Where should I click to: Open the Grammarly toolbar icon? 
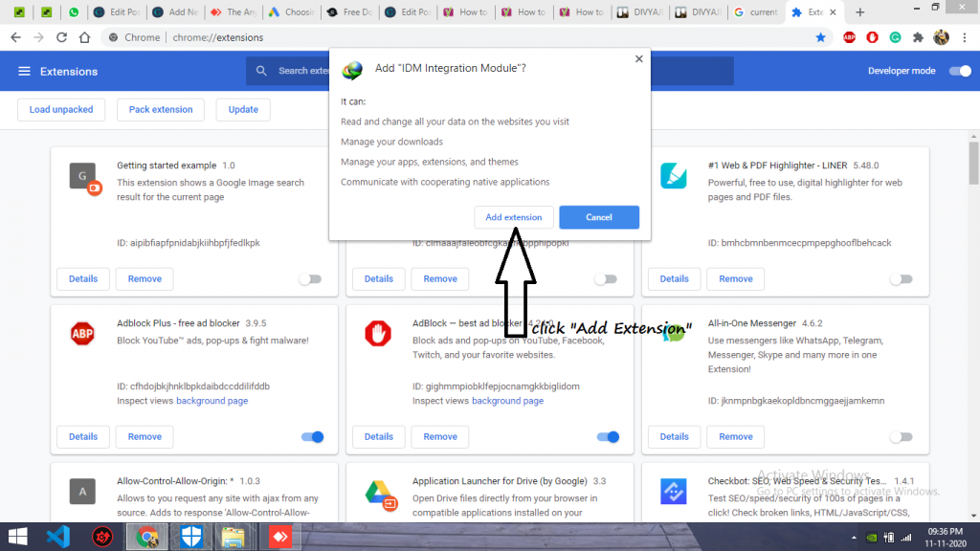click(x=895, y=37)
